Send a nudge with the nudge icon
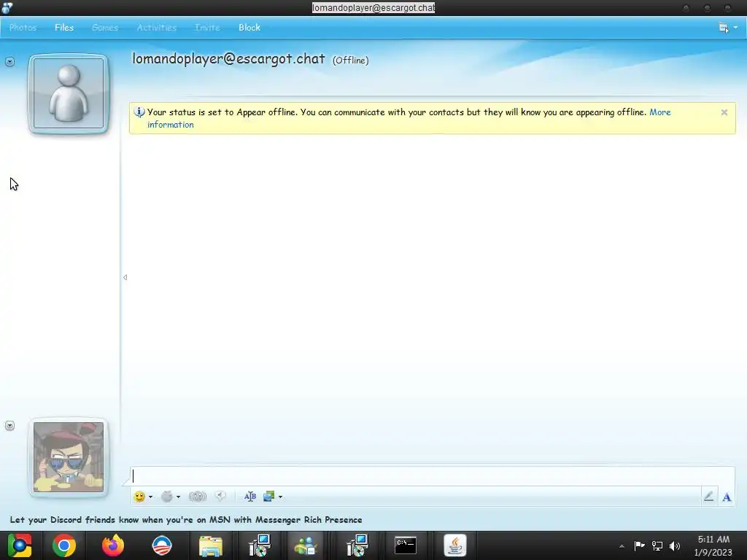 [x=197, y=497]
